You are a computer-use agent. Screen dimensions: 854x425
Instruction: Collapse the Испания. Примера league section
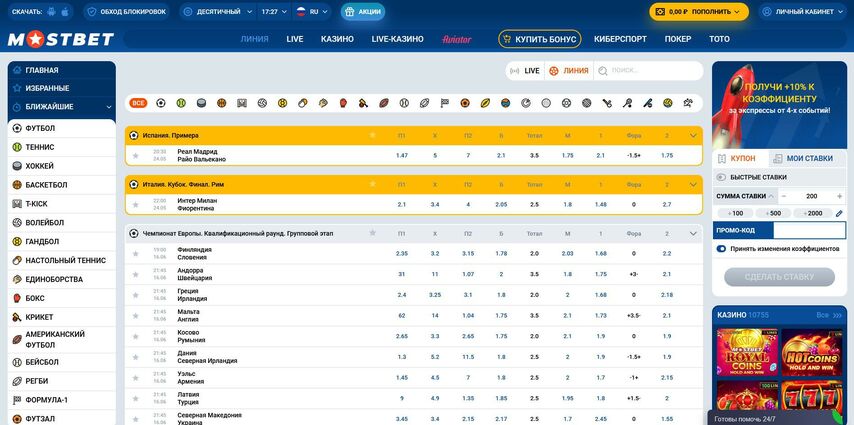coord(693,136)
